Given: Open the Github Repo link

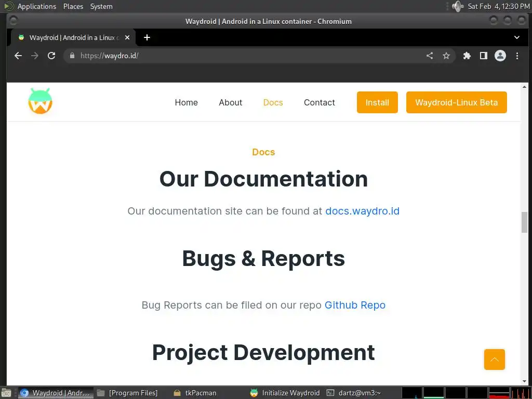Looking at the screenshot, I should [355, 304].
